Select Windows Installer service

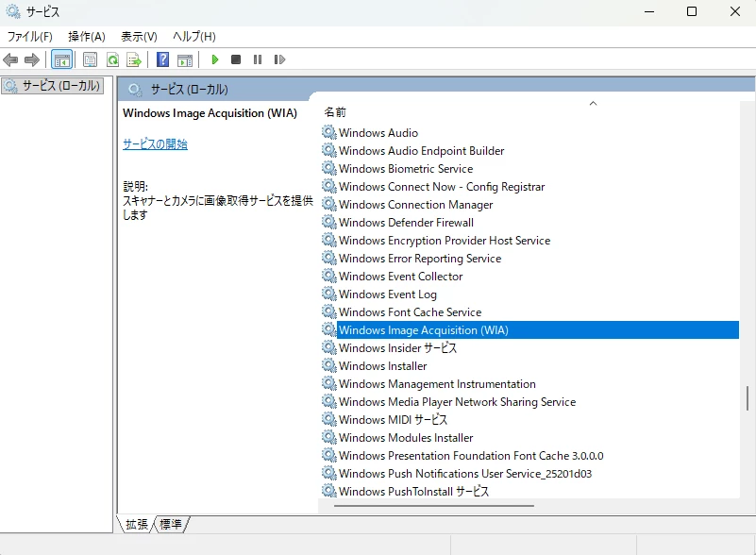(x=383, y=366)
